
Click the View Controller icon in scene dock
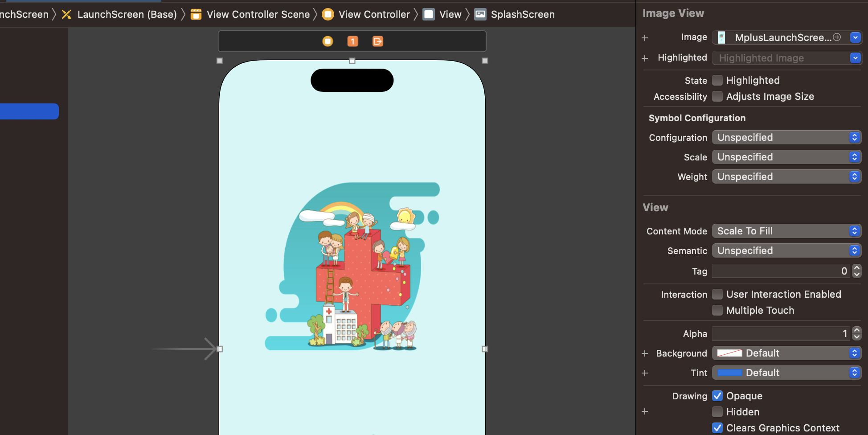coord(328,41)
